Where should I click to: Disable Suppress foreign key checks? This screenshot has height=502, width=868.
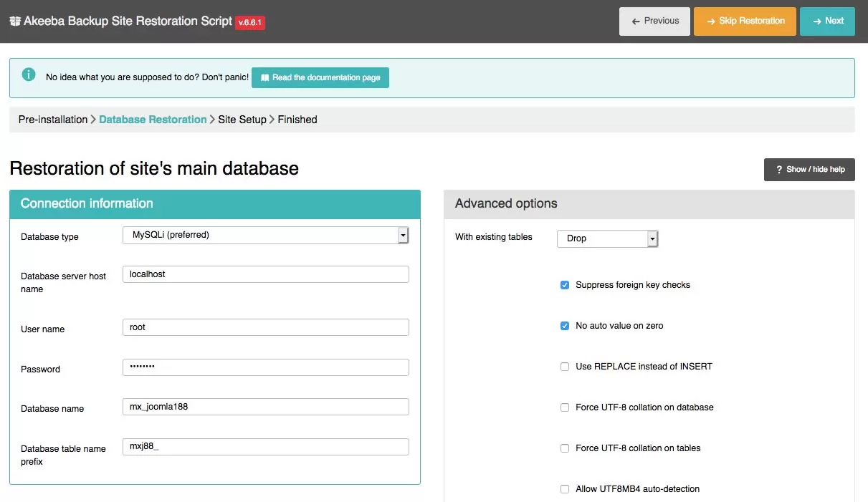(x=565, y=284)
